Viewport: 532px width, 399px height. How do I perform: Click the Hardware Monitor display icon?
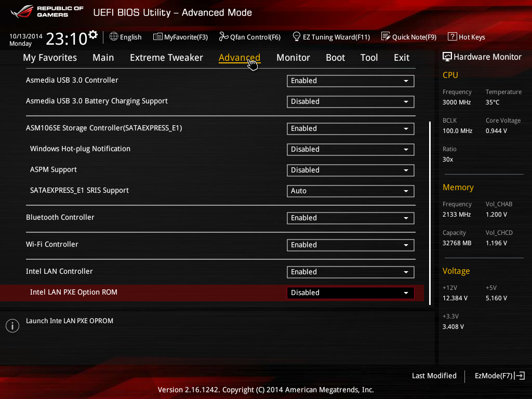(447, 57)
